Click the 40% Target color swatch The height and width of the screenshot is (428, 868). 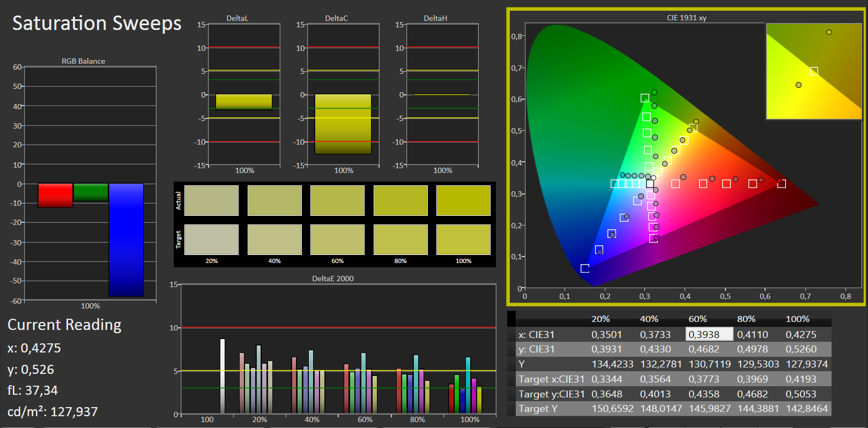pyautogui.click(x=275, y=239)
